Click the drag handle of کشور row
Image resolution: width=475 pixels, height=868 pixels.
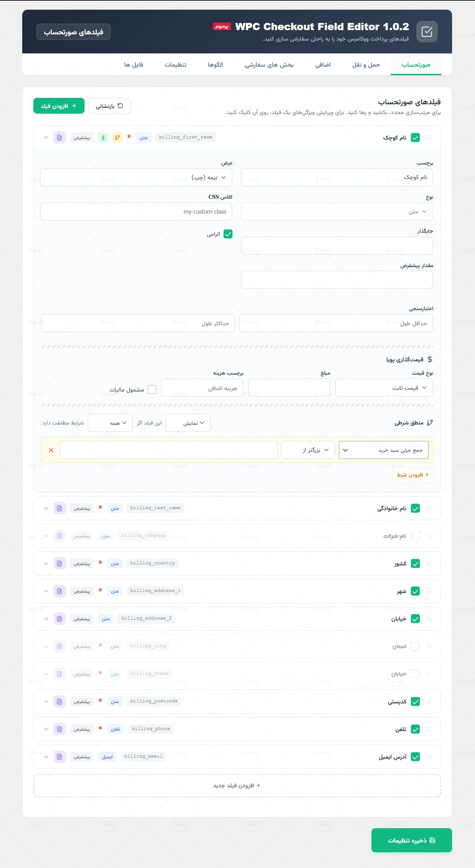pos(429,563)
